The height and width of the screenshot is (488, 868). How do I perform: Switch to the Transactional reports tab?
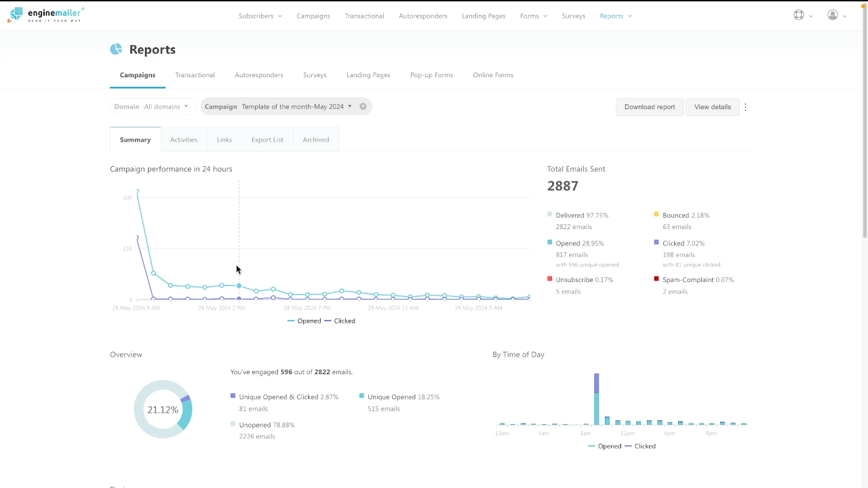[195, 75]
